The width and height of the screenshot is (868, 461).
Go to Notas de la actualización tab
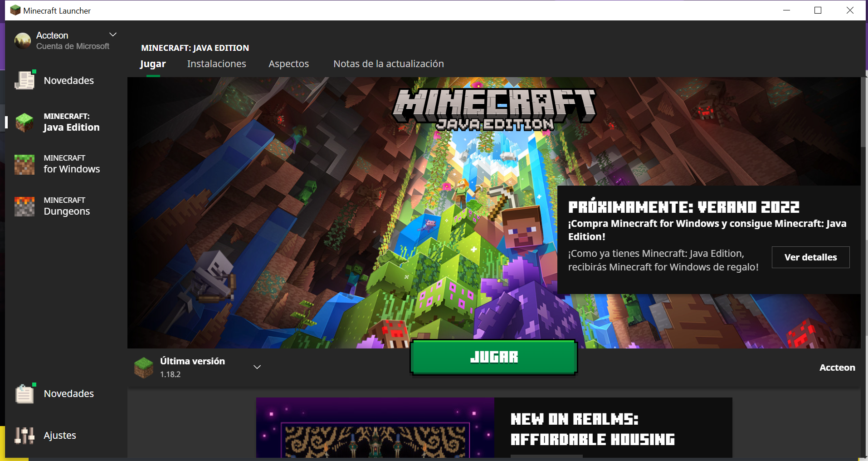[388, 64]
